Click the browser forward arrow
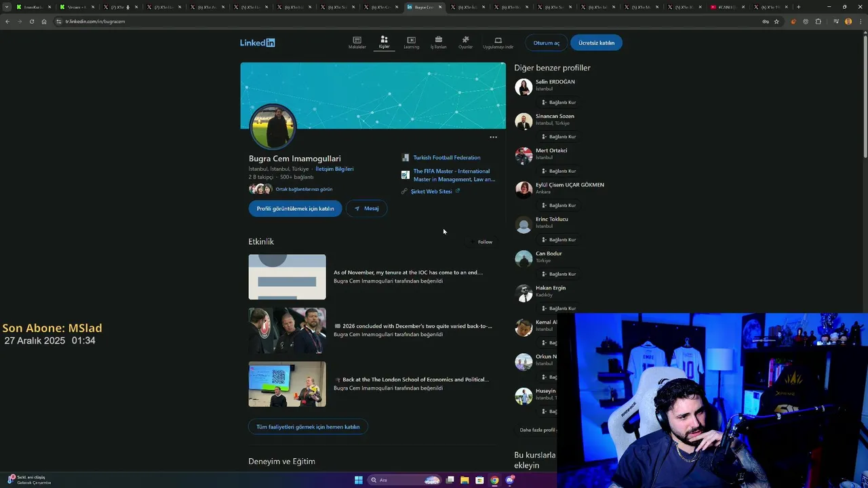The width and height of the screenshot is (868, 488). 20,21
